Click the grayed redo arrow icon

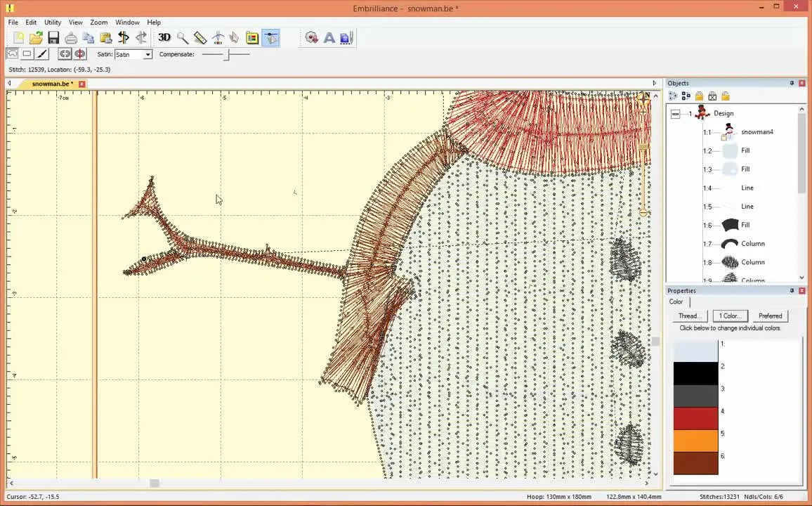(x=141, y=37)
